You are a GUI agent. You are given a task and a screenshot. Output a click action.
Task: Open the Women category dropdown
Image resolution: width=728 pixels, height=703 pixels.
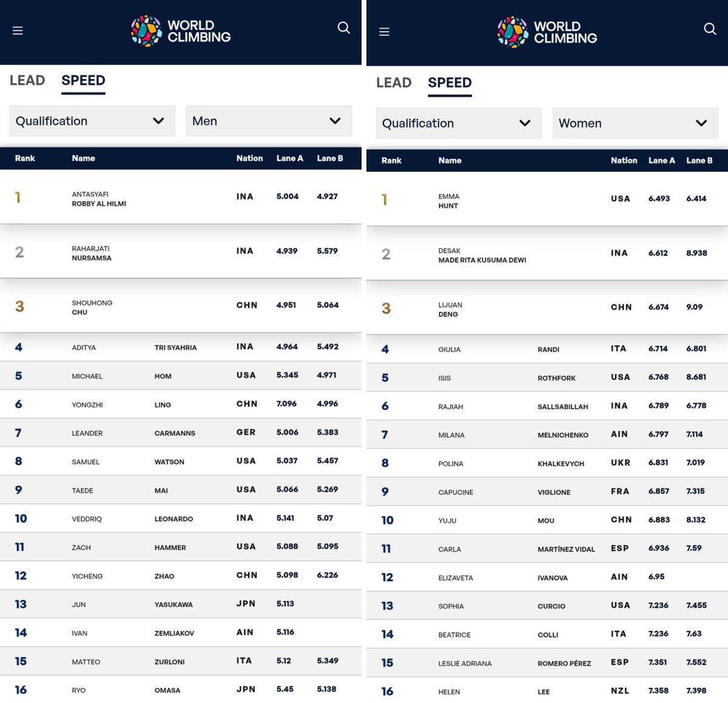[x=635, y=123]
